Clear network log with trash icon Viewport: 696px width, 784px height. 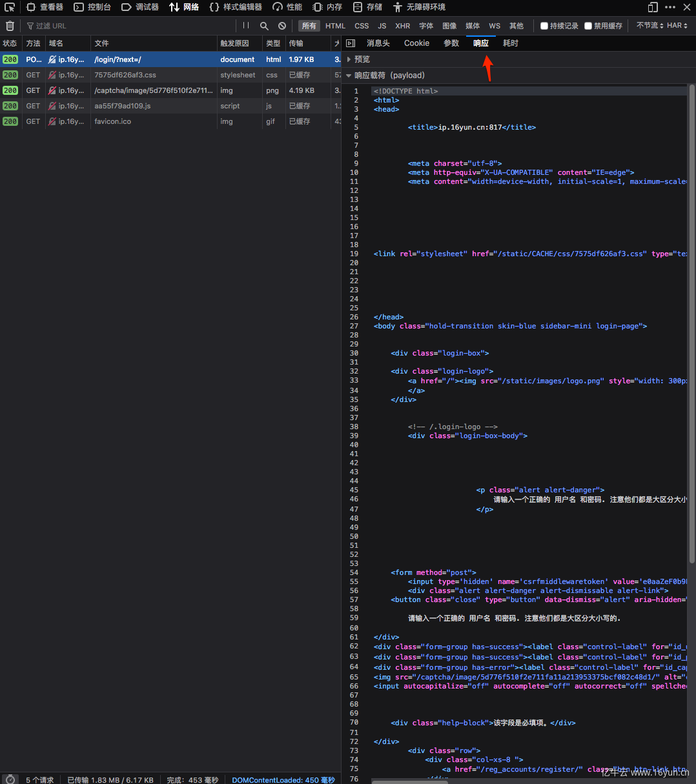coord(10,26)
